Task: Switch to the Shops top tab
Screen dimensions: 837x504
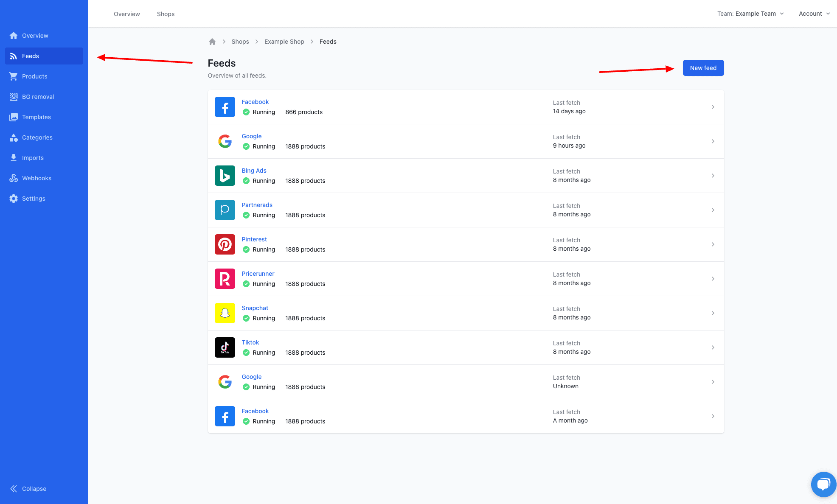Action: click(166, 14)
